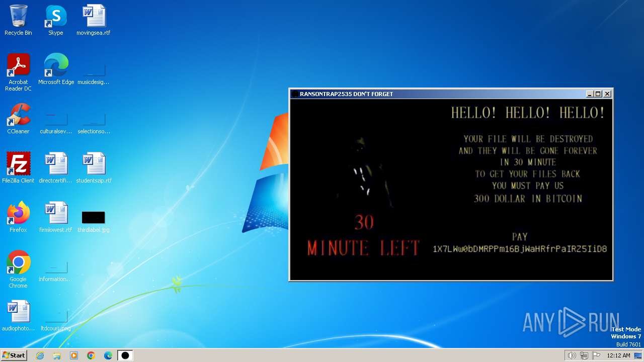
Task: Open the Start menu
Action: 14,355
